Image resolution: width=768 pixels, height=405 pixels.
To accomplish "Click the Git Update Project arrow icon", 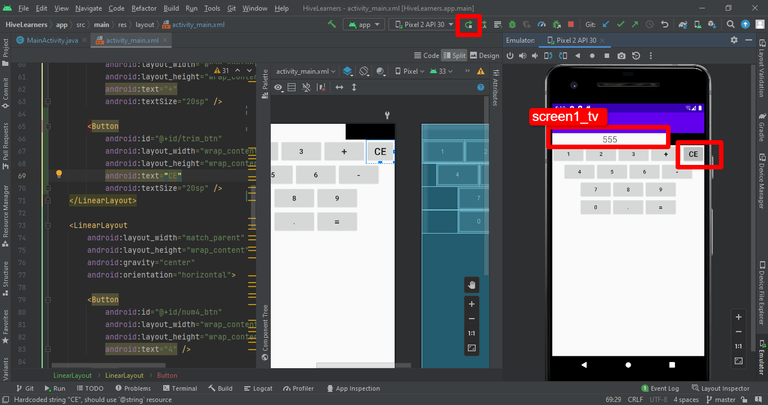I will tap(606, 24).
